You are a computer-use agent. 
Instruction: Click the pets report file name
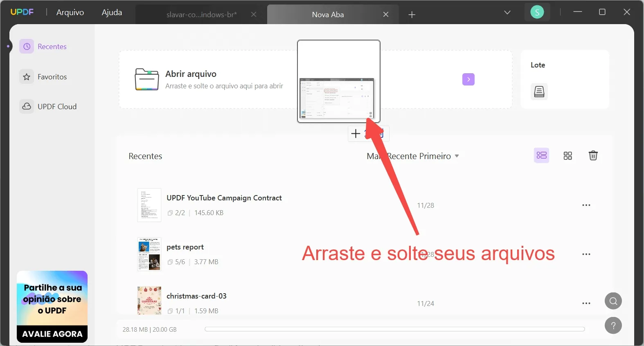pos(185,247)
